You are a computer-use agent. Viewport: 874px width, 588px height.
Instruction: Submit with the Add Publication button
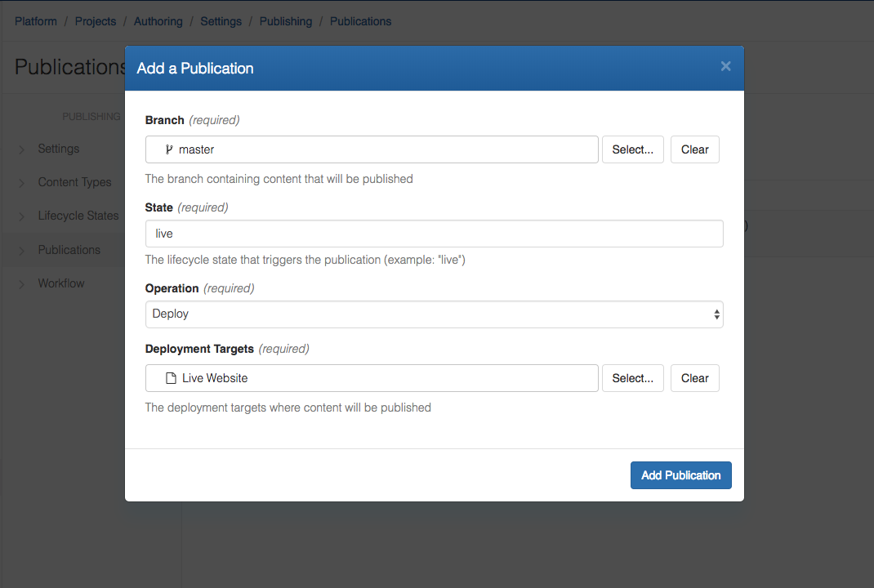point(680,474)
